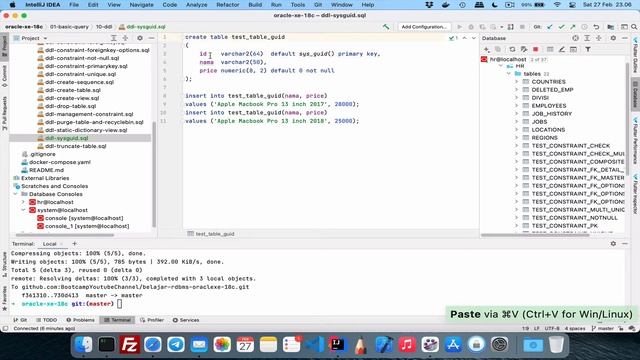Screen dimensions: 640x360
Task: Switch to the Local terminal tab
Action: pos(49,244)
